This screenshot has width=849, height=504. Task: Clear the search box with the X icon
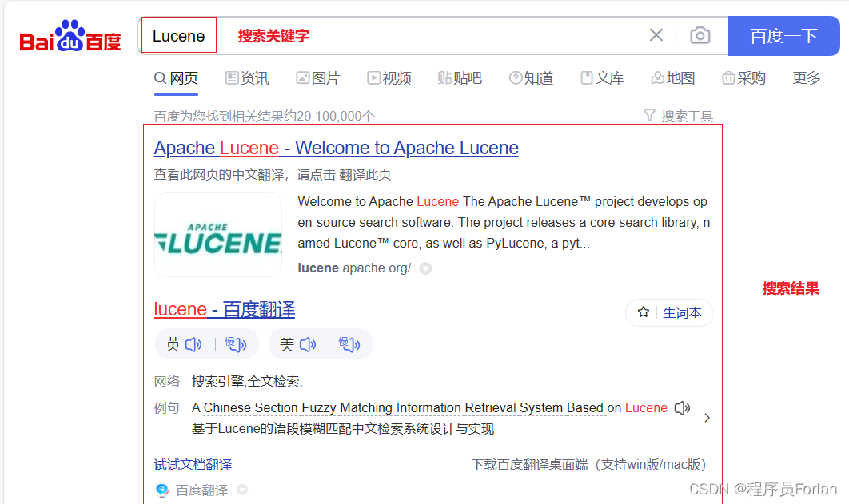pyautogui.click(x=656, y=35)
